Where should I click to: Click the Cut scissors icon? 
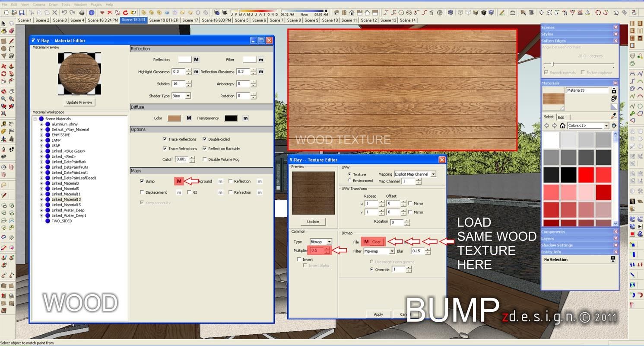32,13
